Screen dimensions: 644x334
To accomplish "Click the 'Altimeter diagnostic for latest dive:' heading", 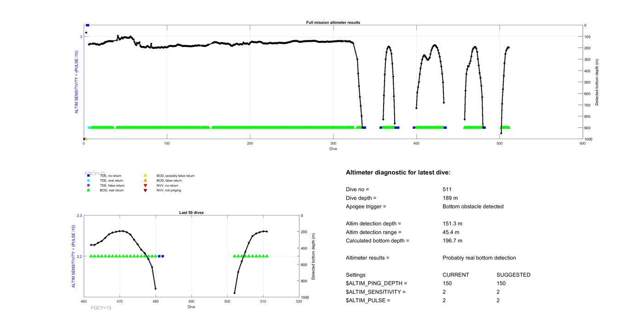I will (x=398, y=173).
